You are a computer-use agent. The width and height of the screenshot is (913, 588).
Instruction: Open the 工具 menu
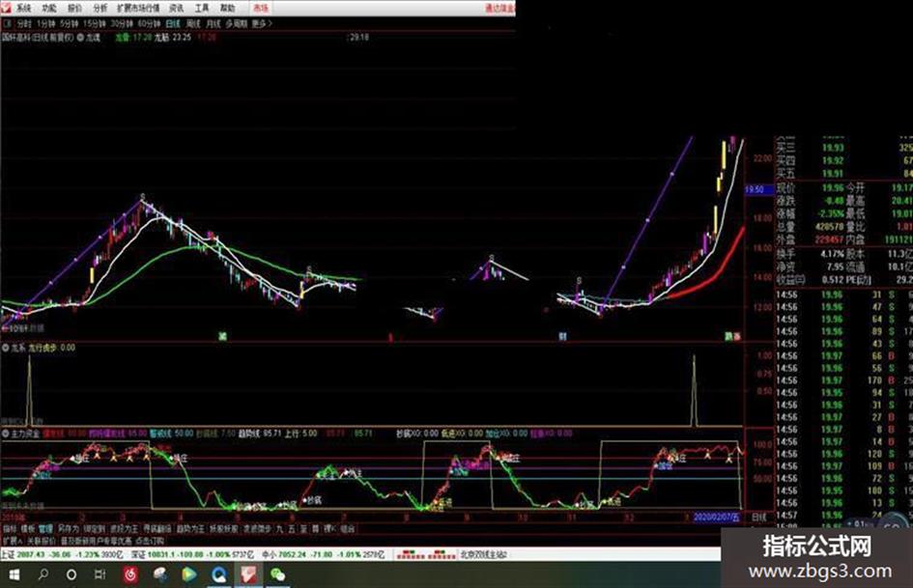pyautogui.click(x=202, y=8)
